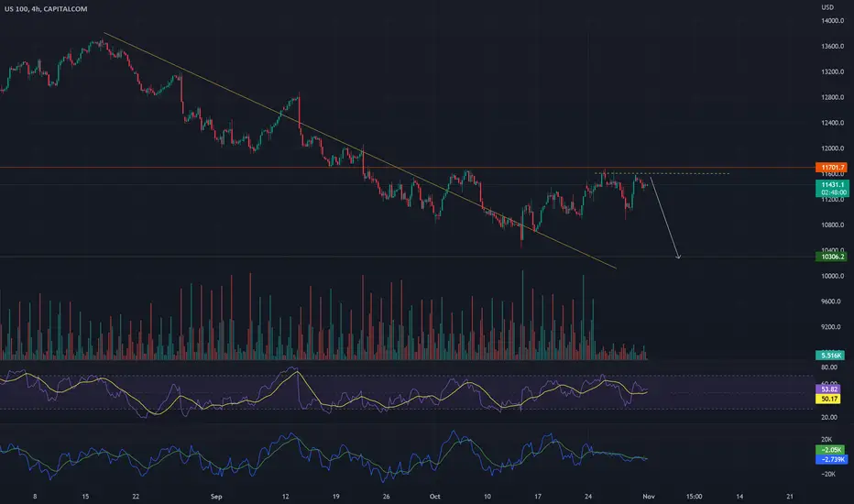Image resolution: width=854 pixels, height=504 pixels.
Task: Click the Oct label on time axis
Action: point(434,497)
